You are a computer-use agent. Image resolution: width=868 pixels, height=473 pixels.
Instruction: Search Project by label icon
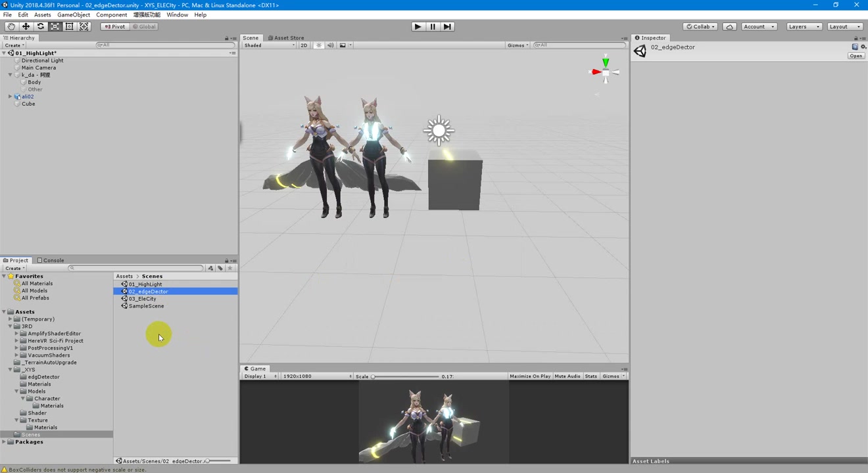(x=220, y=268)
